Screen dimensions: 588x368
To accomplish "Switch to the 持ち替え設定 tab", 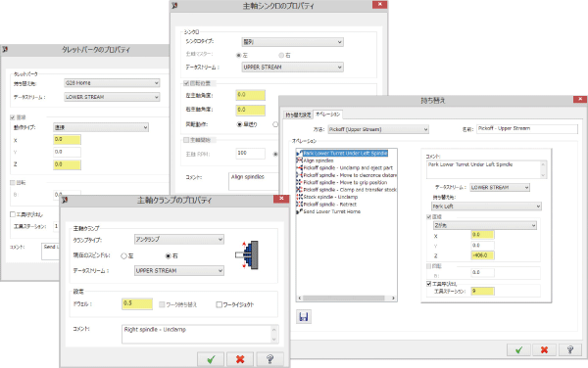I will [x=298, y=115].
